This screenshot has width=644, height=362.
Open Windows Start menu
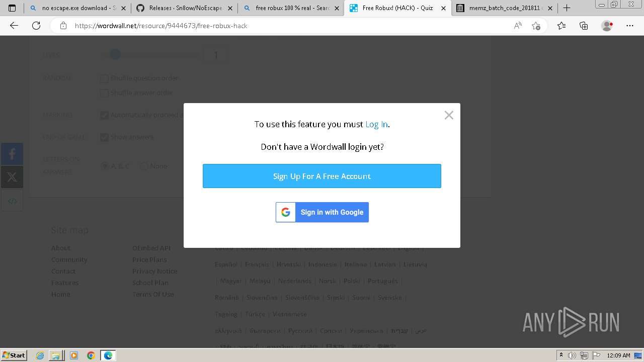tap(14, 355)
